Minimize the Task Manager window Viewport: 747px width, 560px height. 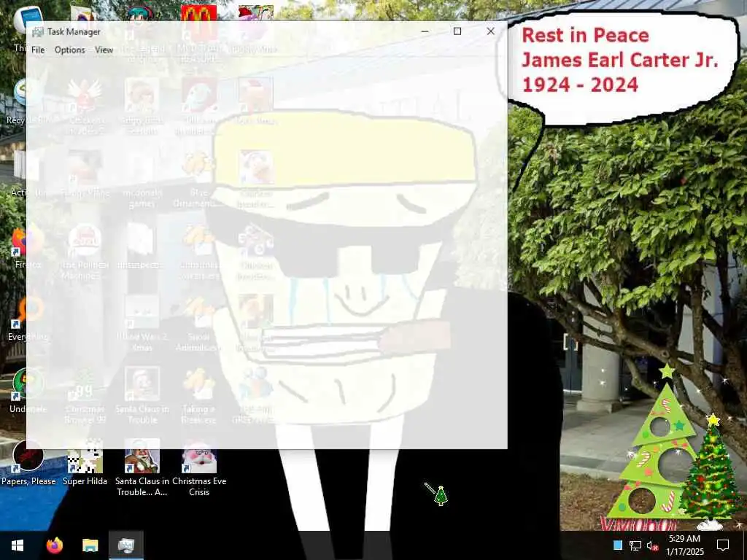click(x=425, y=31)
